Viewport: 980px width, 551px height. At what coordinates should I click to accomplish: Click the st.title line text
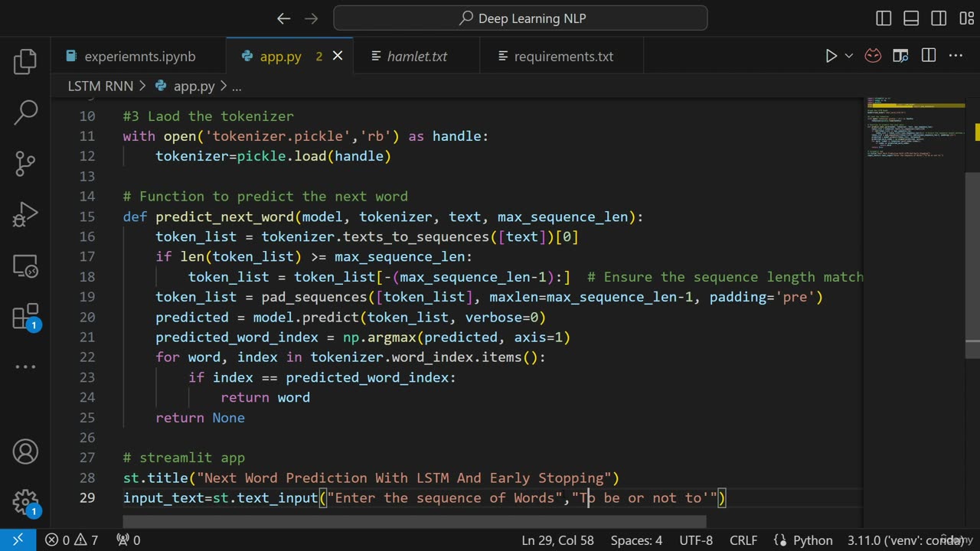click(371, 478)
